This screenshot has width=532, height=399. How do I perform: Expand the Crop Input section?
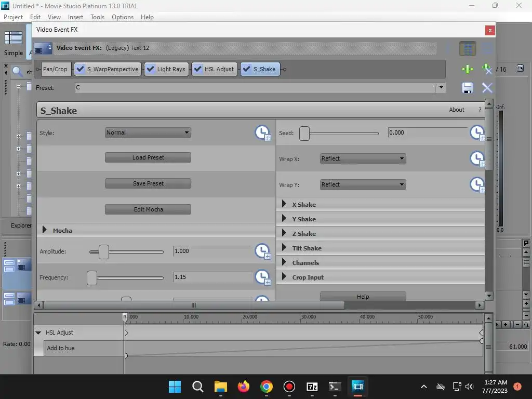tap(284, 277)
